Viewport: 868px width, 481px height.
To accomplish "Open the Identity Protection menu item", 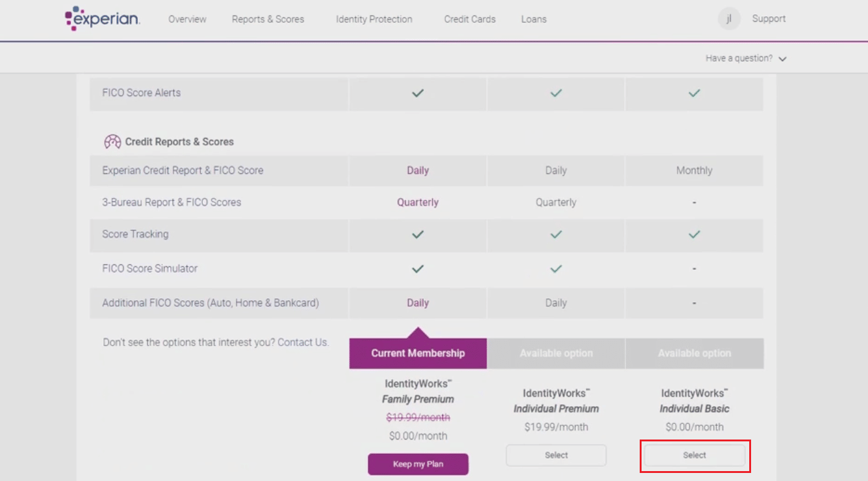I will pyautogui.click(x=374, y=19).
